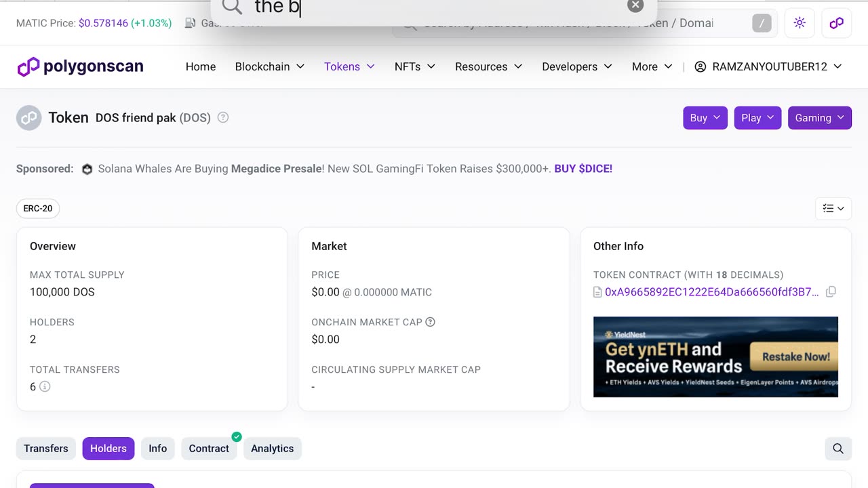Viewport: 868px width, 488px height.
Task: Copy the token contract address
Action: pos(831,291)
